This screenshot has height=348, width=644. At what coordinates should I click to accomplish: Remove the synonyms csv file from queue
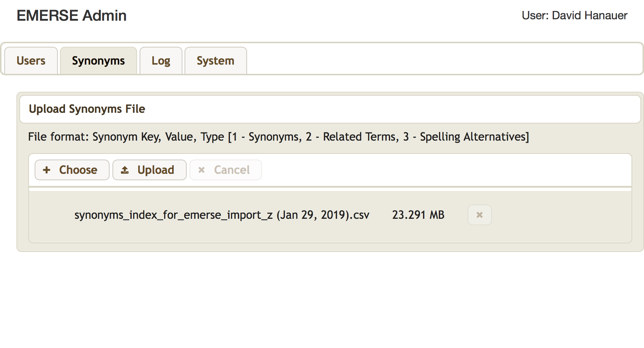point(480,215)
